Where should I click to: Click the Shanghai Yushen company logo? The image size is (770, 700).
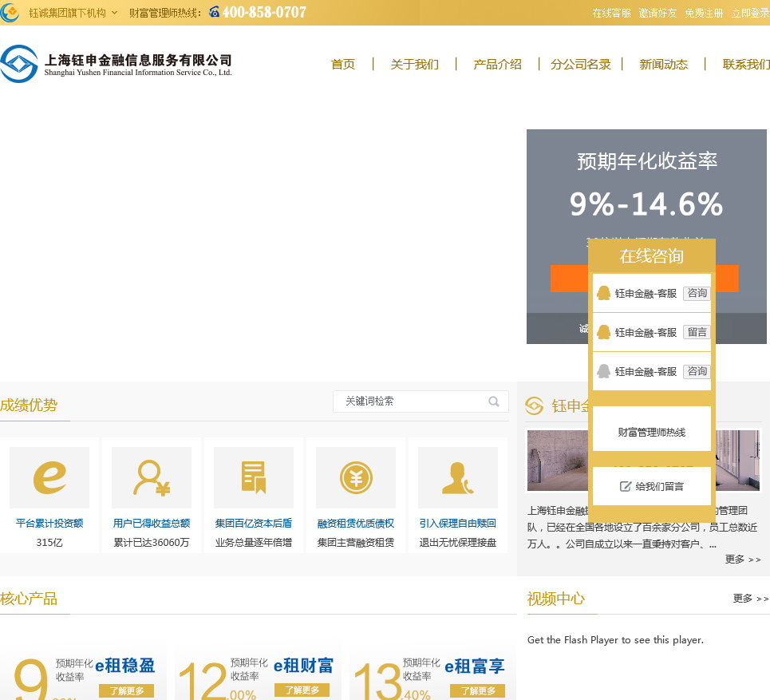[x=116, y=64]
